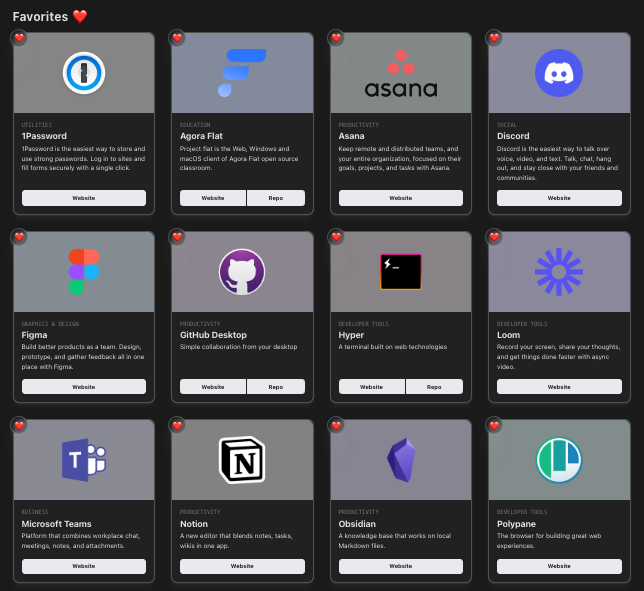Toggle GitHub Desktop's heart favorite badge

pyautogui.click(x=177, y=237)
